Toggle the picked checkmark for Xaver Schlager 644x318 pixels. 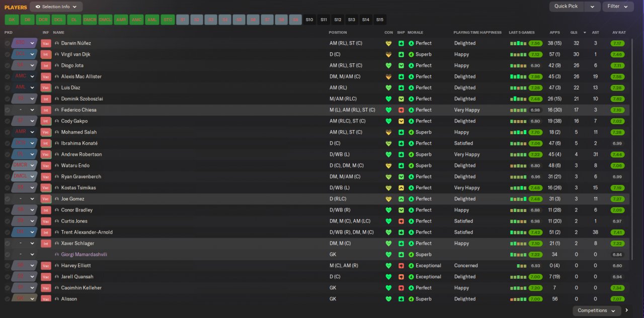pyautogui.click(x=7, y=243)
